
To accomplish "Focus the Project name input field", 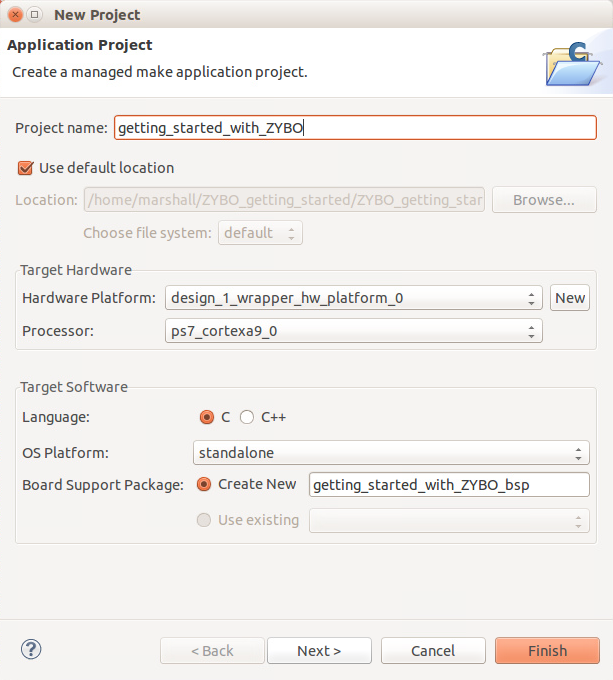I will 355,128.
